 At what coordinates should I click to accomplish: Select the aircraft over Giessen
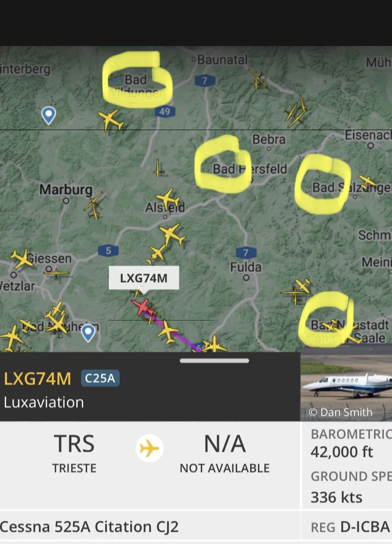(x=21, y=259)
